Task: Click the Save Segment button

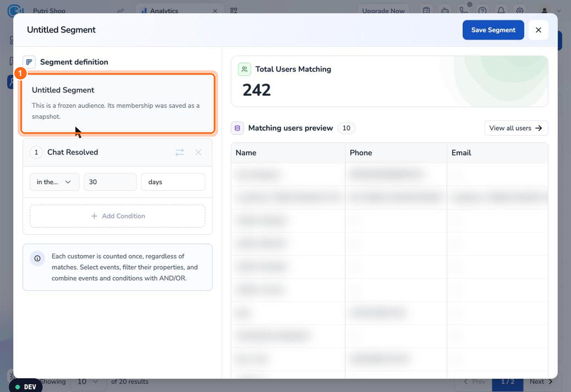Action: pyautogui.click(x=493, y=30)
